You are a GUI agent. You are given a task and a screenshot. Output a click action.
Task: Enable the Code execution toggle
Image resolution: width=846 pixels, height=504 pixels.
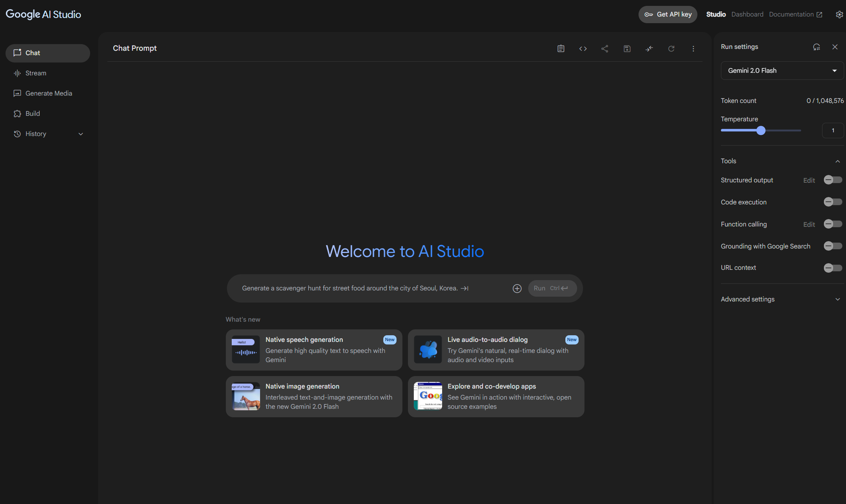tap(833, 202)
